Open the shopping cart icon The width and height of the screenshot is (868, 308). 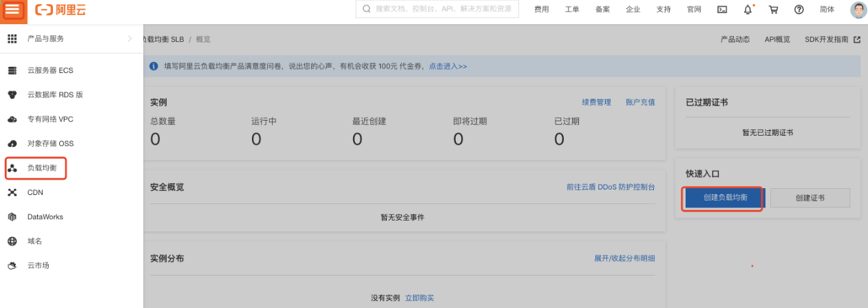point(774,10)
